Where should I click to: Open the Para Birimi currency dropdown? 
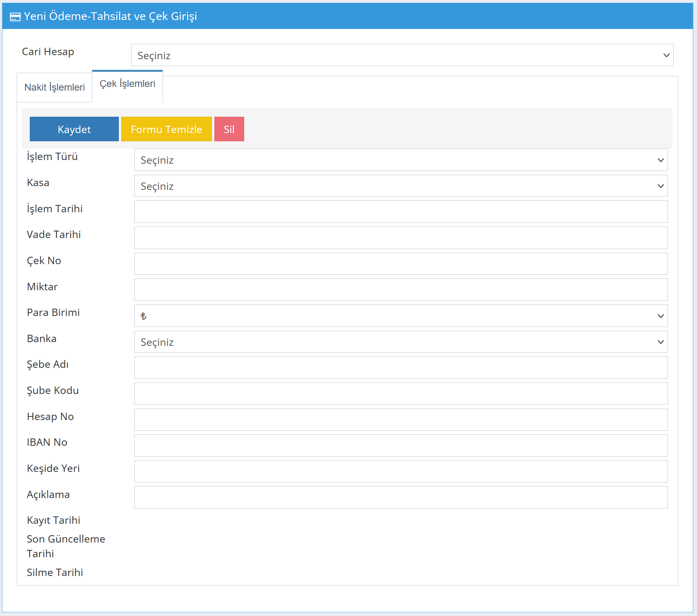401,316
